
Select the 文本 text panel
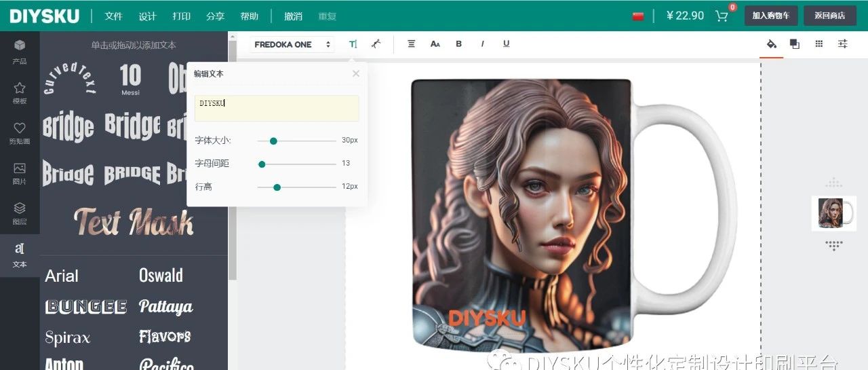[20, 255]
